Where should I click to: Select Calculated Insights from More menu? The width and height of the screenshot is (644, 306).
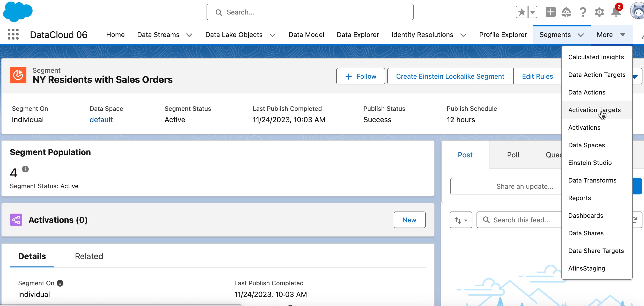[597, 57]
